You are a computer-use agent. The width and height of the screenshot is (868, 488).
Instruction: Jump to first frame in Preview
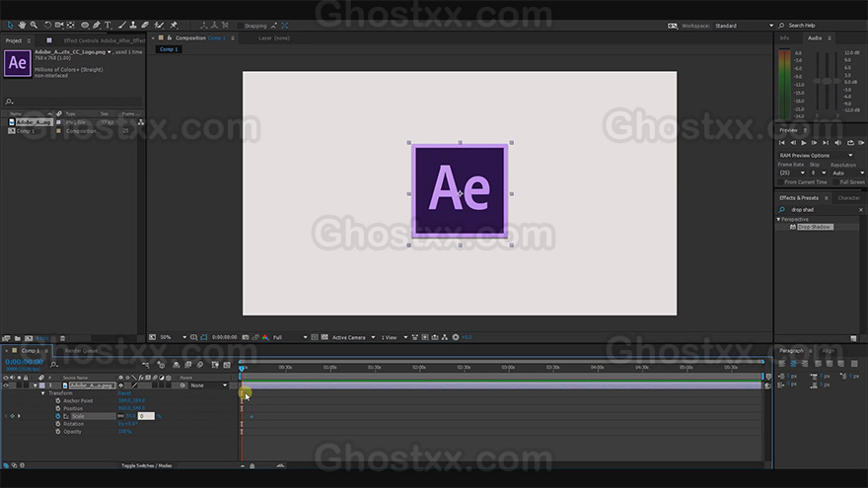coord(782,143)
